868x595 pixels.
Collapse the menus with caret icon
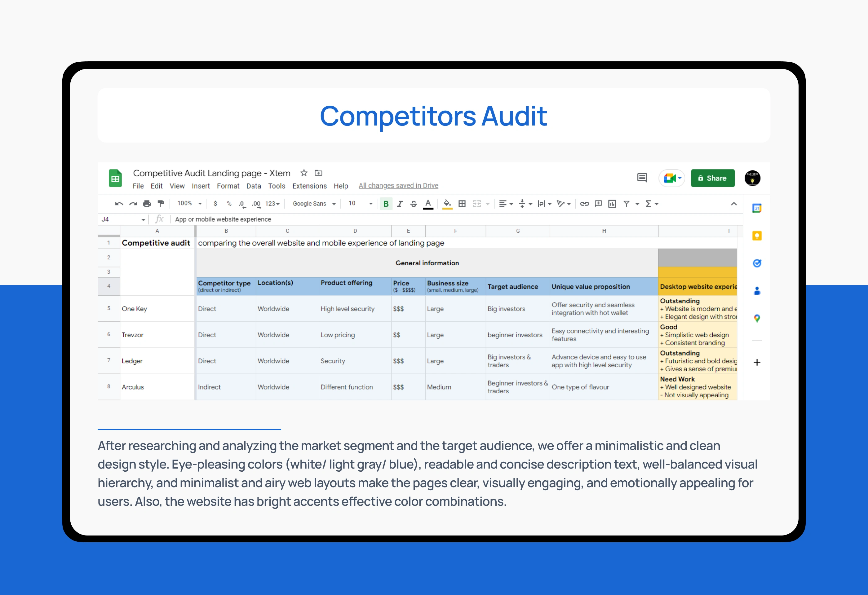pyautogui.click(x=734, y=204)
